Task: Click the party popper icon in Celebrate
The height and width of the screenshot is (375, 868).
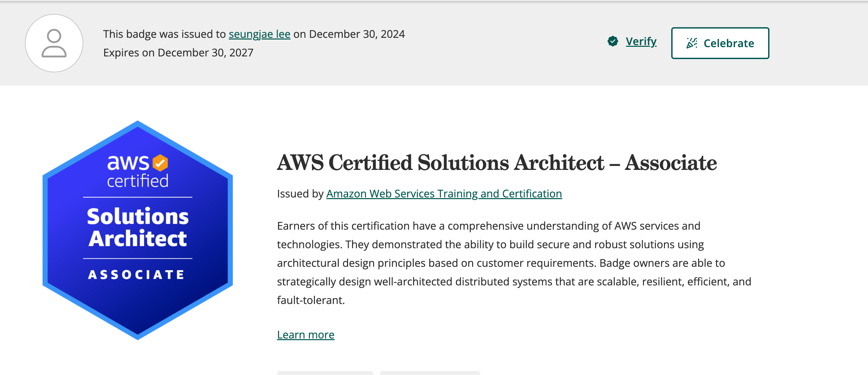Action: coord(692,43)
